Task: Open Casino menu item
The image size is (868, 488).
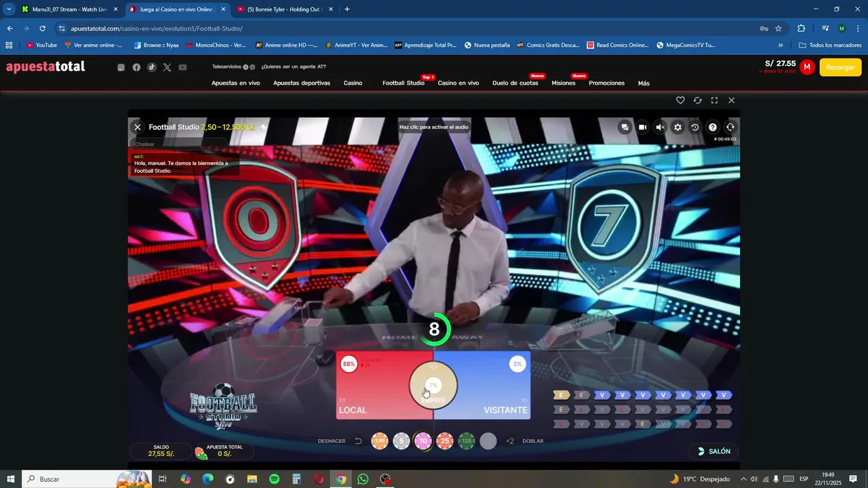Action: pos(353,83)
